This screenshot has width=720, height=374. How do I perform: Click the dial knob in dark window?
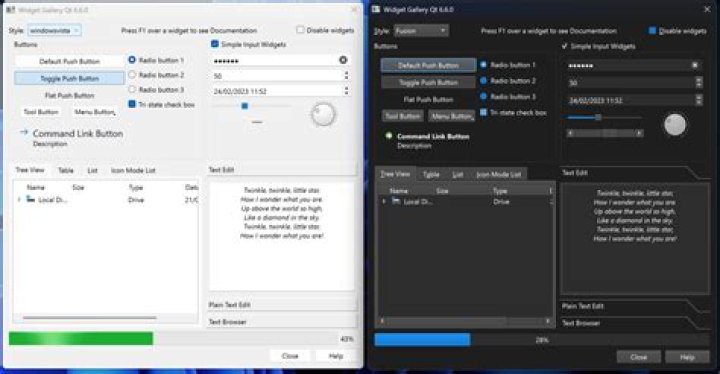pyautogui.click(x=675, y=125)
